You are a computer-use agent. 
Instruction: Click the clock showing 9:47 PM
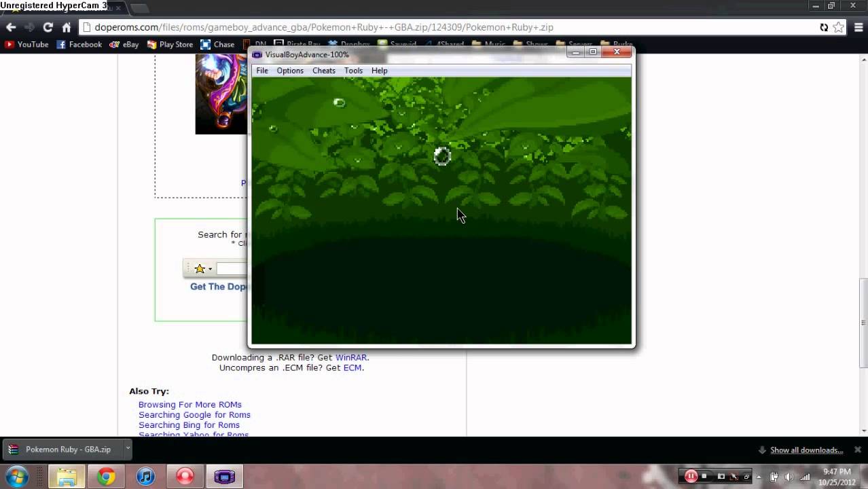(837, 477)
